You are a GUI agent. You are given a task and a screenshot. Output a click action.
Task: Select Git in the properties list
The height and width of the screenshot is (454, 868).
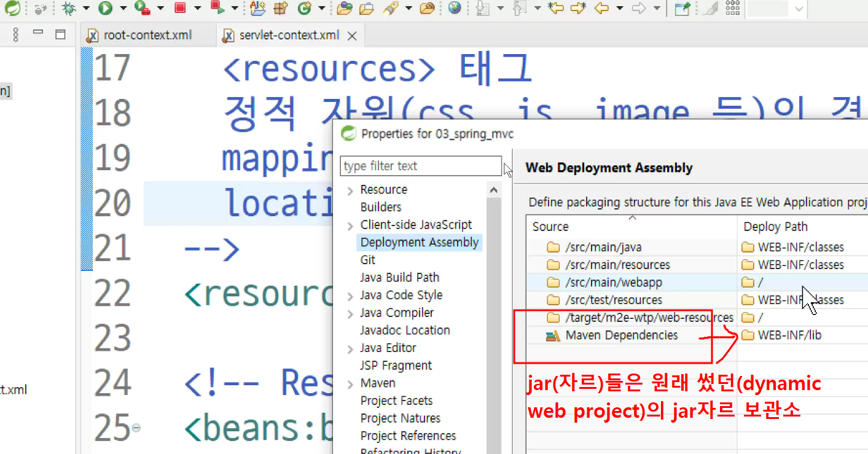pyautogui.click(x=368, y=260)
